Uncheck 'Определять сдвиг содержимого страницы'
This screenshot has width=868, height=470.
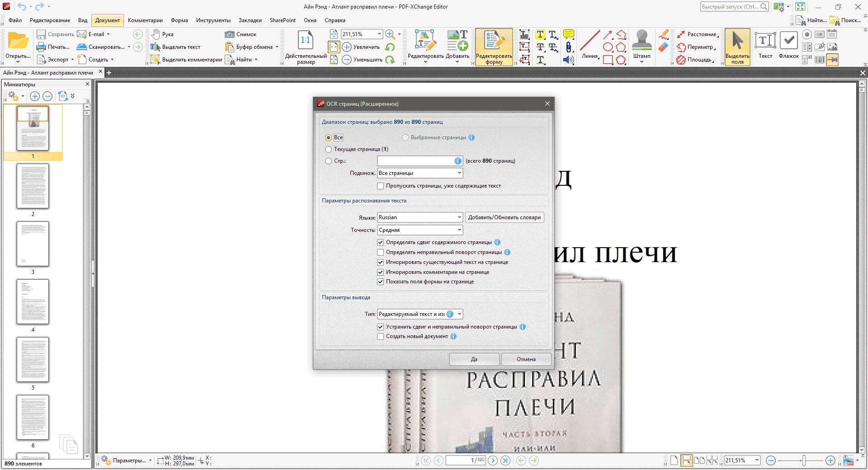pos(380,242)
